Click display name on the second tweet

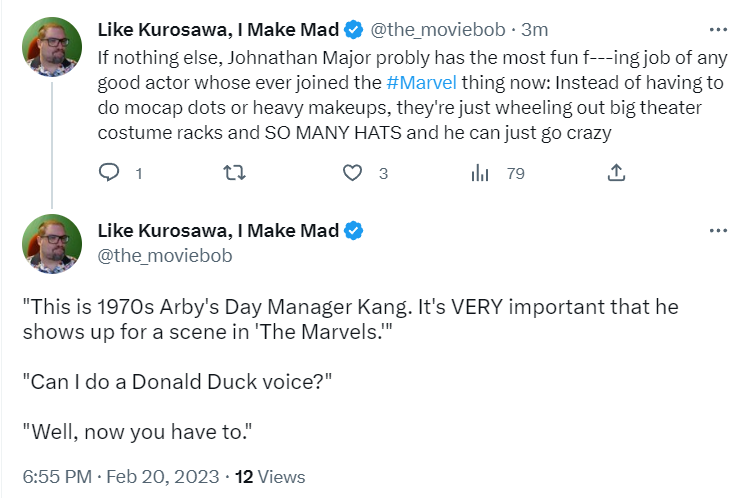218,231
